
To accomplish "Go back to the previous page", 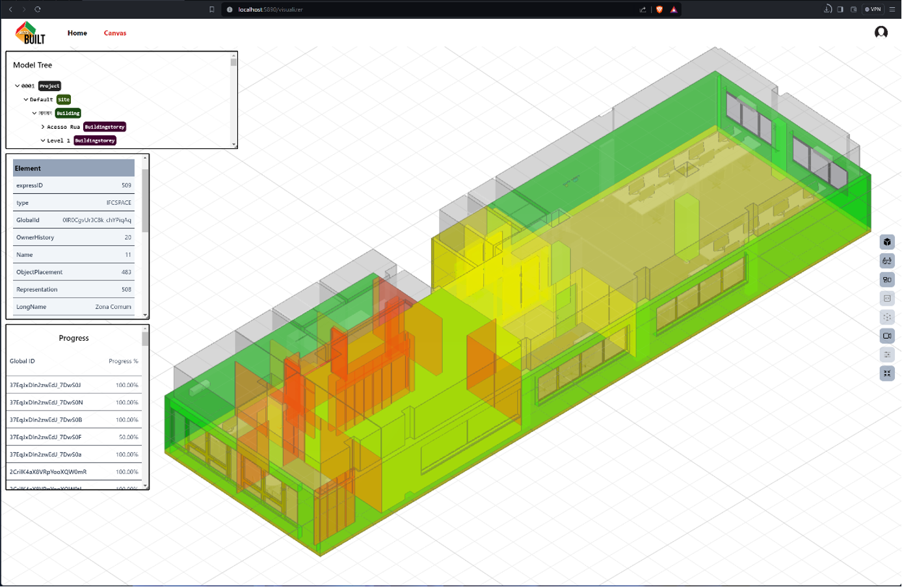I will [x=11, y=10].
